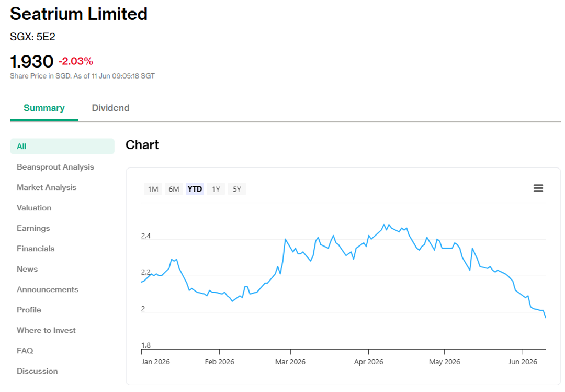
Task: Select the YTD chart range
Action: coord(195,189)
